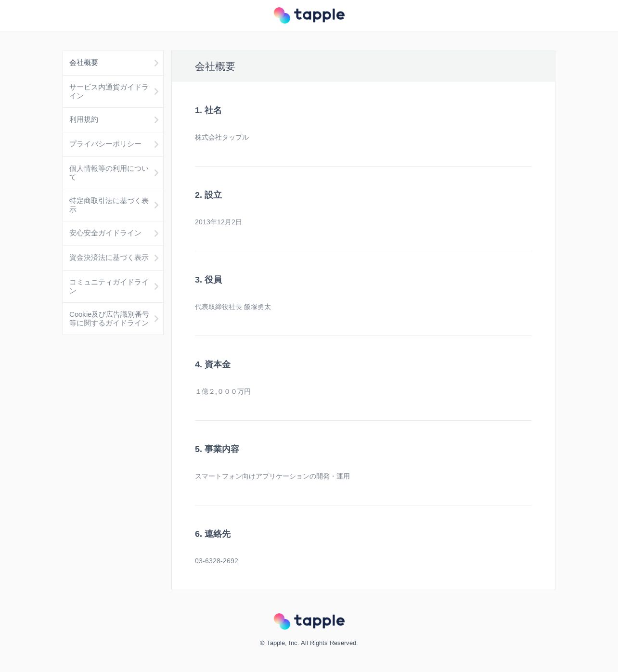The width and height of the screenshot is (618, 672).
Task: Click company name 株式会社タップル
Action: point(222,137)
